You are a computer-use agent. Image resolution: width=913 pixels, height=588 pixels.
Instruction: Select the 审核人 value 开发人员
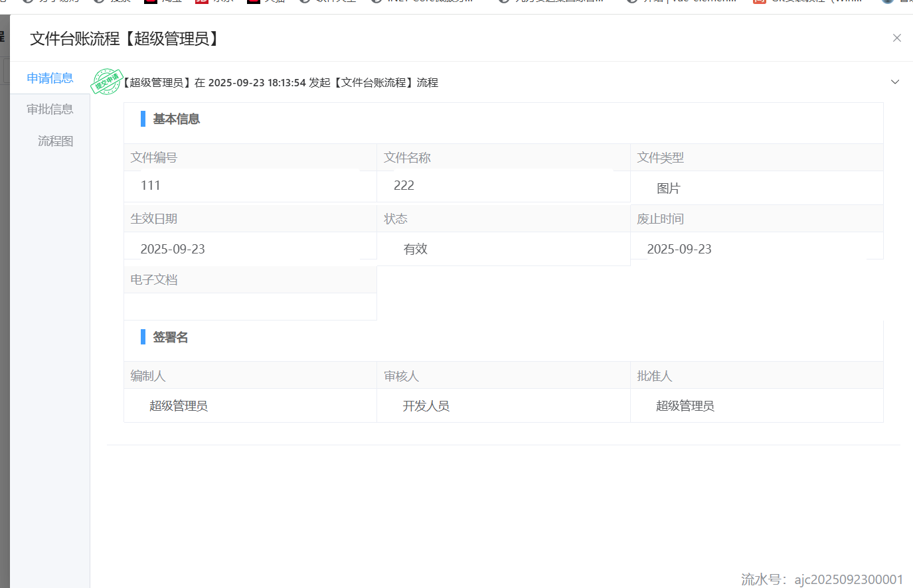[x=426, y=405]
